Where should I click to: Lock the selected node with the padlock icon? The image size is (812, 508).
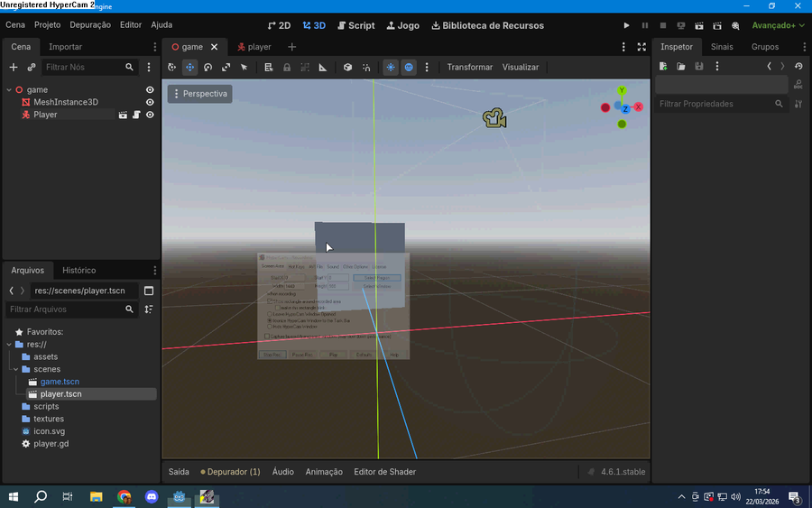pyautogui.click(x=286, y=68)
